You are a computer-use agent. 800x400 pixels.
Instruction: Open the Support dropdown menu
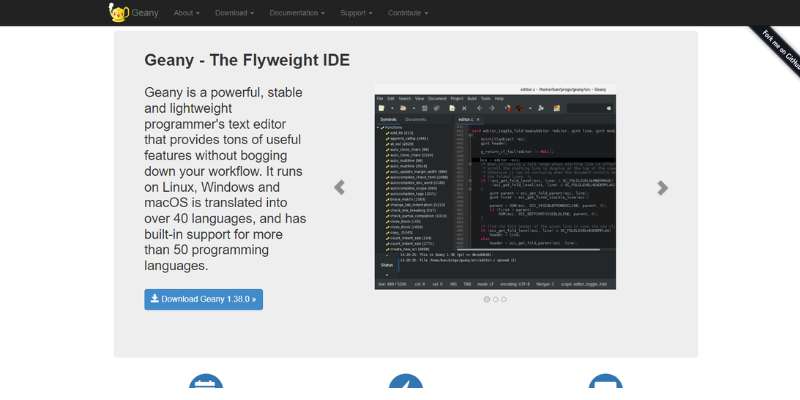click(x=356, y=13)
